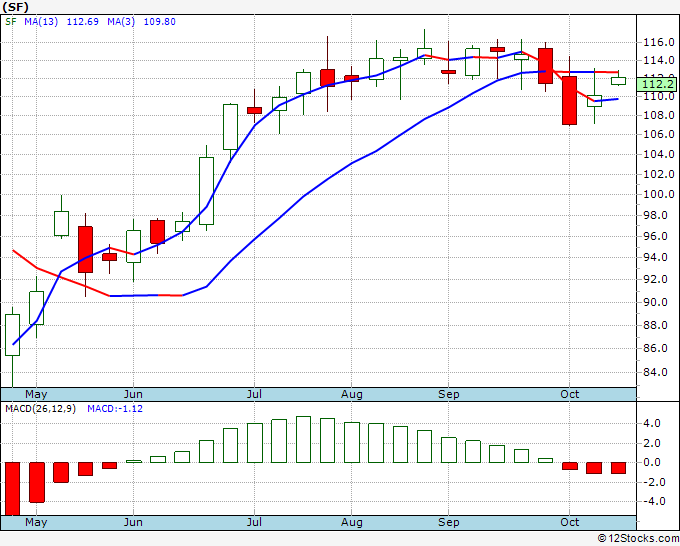
Task: Click Oct on the MACD bottom axis
Action: [569, 522]
